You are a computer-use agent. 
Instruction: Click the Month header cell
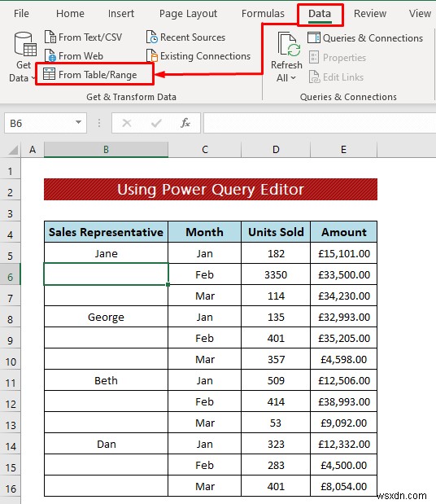(x=204, y=232)
